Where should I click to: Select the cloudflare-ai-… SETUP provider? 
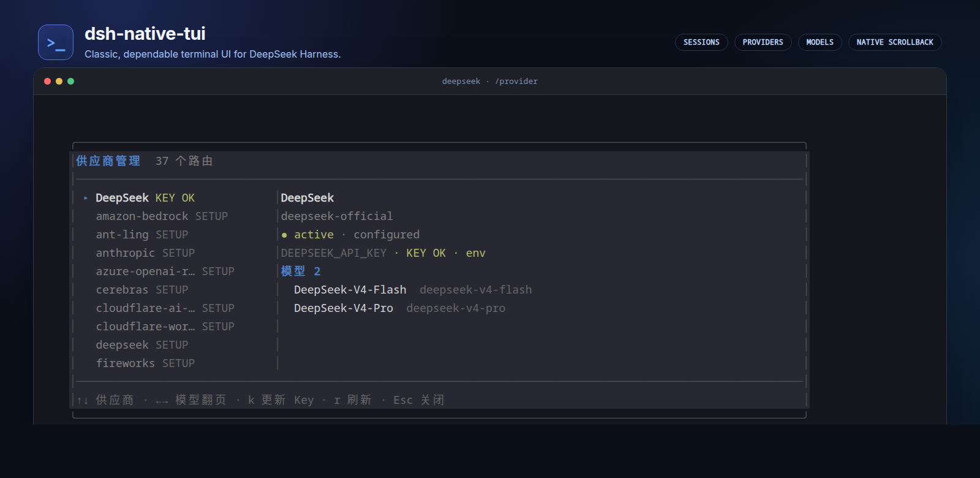[165, 308]
